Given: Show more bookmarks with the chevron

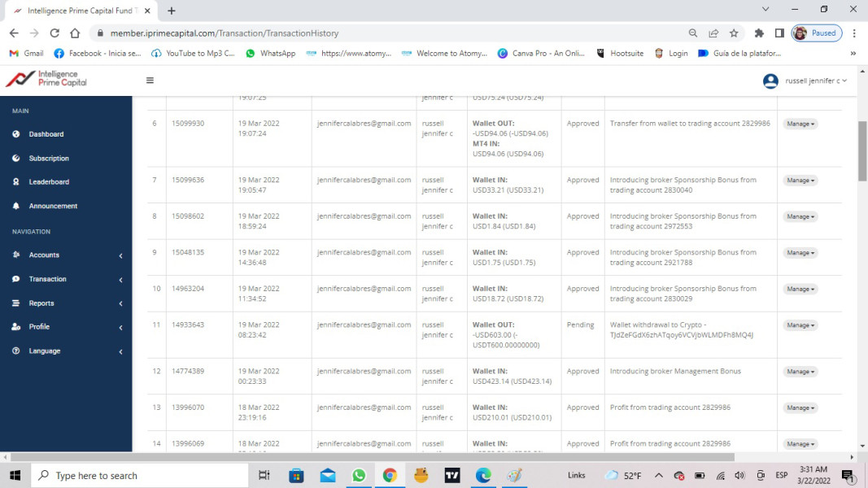Looking at the screenshot, I should 853,54.
